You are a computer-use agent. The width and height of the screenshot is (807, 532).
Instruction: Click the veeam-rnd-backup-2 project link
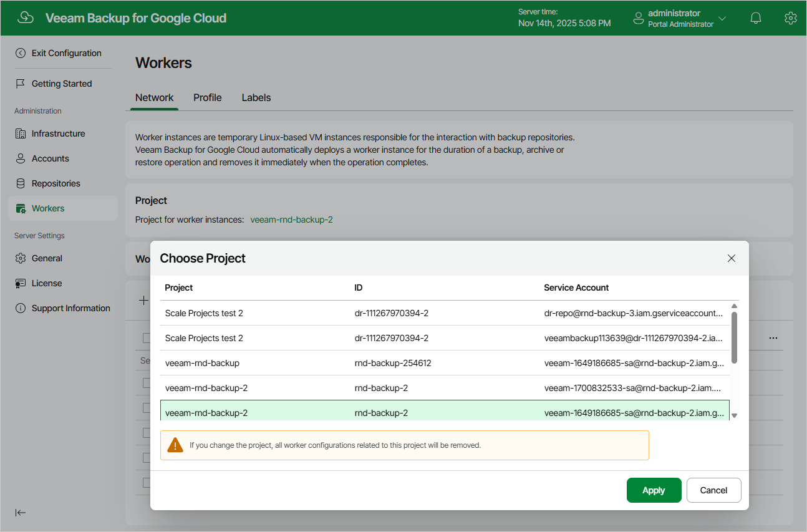291,220
